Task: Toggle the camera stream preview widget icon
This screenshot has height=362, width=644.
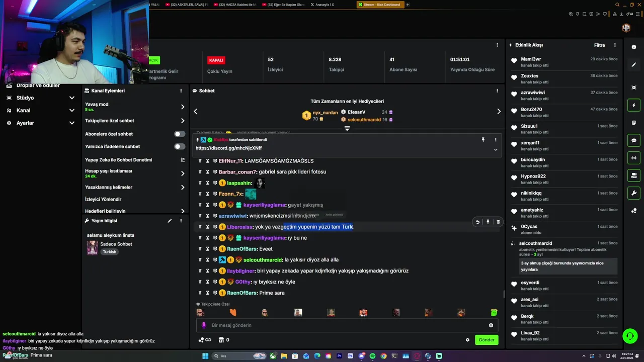Action: (634, 175)
